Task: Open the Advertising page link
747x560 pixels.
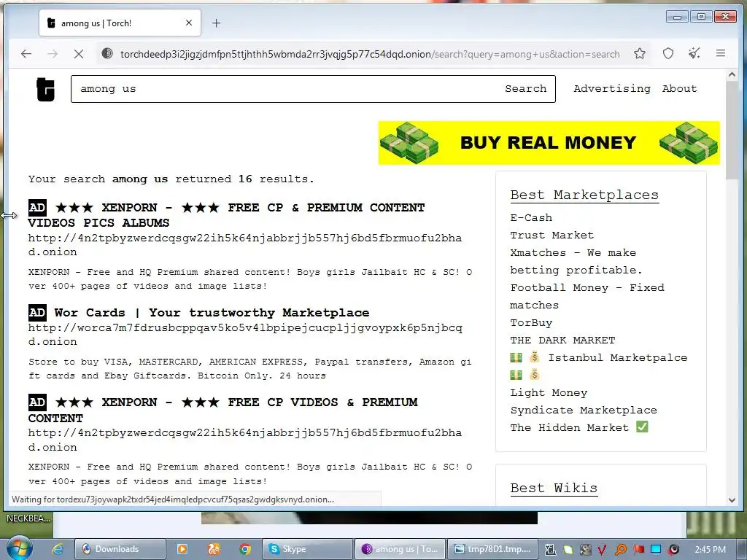Action: [x=612, y=88]
